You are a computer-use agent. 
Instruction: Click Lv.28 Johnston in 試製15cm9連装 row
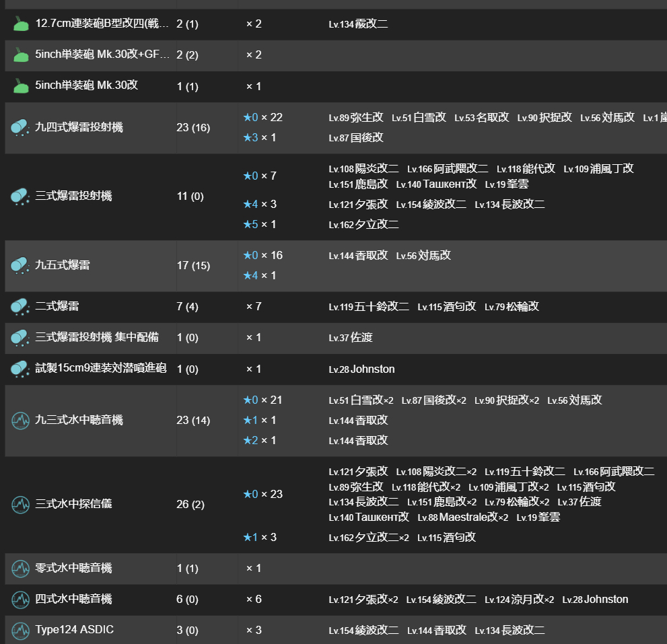[361, 369]
